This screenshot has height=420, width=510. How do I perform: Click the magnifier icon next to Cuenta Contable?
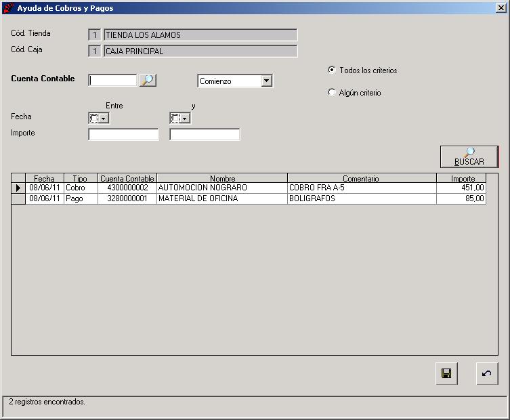click(x=148, y=80)
